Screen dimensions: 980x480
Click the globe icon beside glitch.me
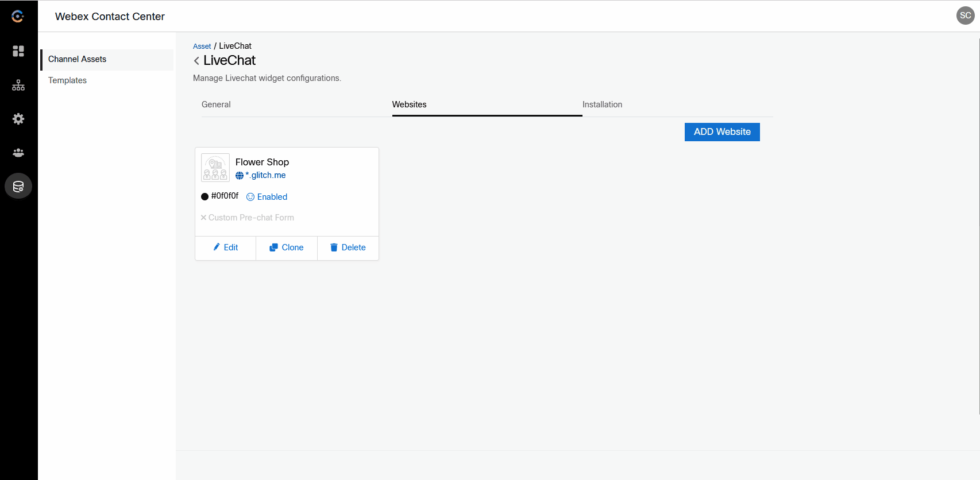240,176
